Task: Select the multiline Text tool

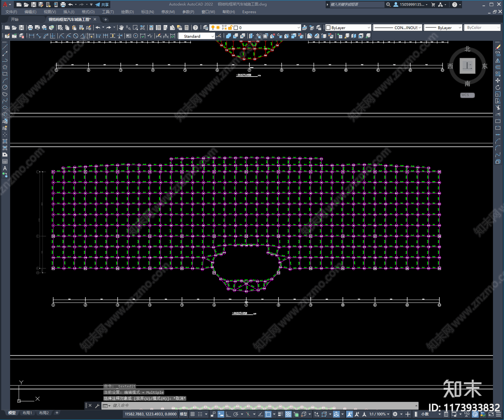Action: click(x=5, y=168)
